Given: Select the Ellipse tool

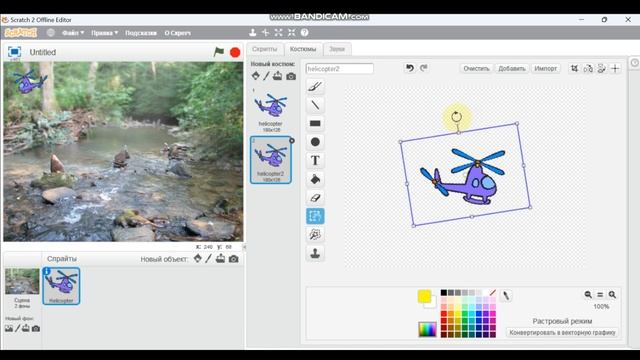Looking at the screenshot, I should (x=315, y=142).
